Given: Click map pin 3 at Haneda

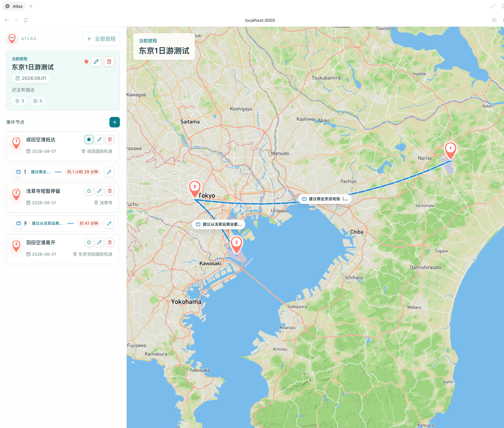Looking at the screenshot, I should 237,244.
